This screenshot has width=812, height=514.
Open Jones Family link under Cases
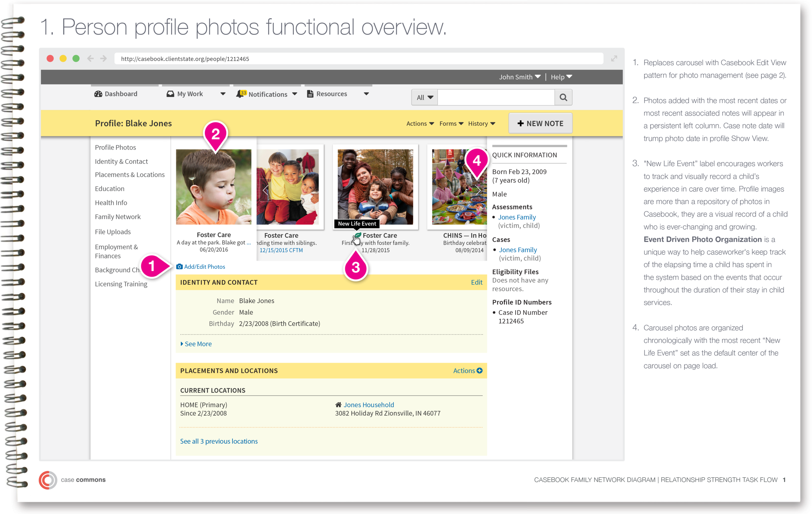click(x=518, y=250)
